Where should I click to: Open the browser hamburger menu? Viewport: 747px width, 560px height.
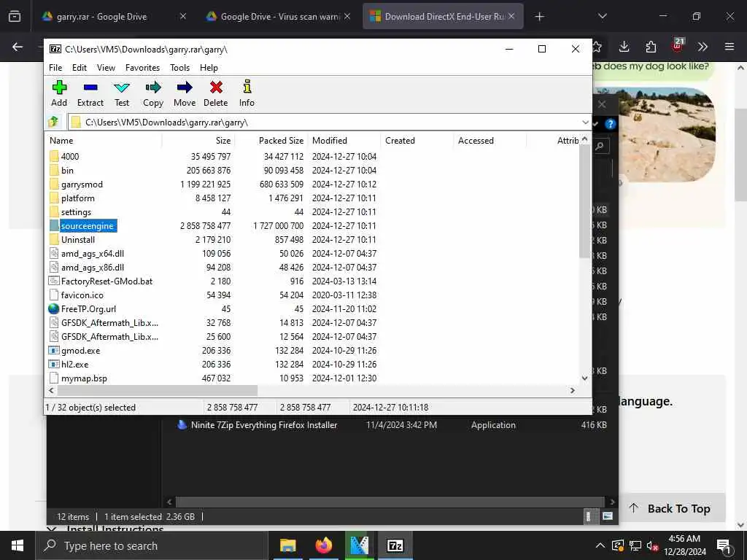point(729,47)
